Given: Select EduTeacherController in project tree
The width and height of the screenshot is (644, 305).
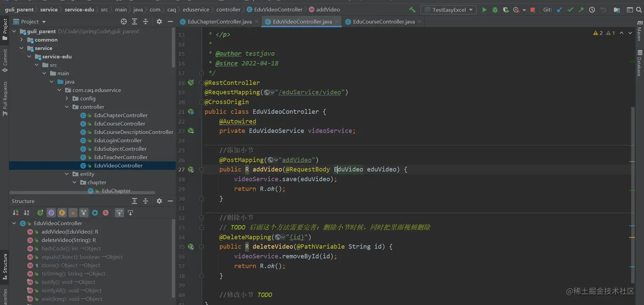Looking at the screenshot, I should click(121, 157).
